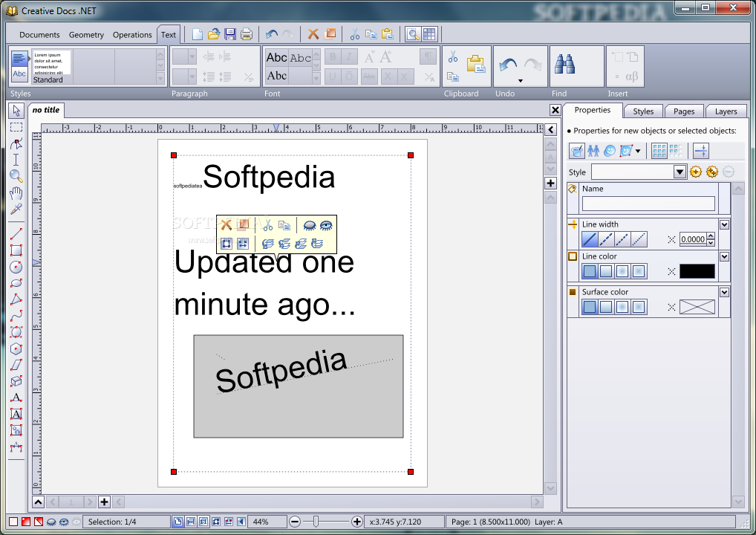Click the plus button beside vertical scrollbar
Viewport: 756px width, 535px height.
point(550,184)
